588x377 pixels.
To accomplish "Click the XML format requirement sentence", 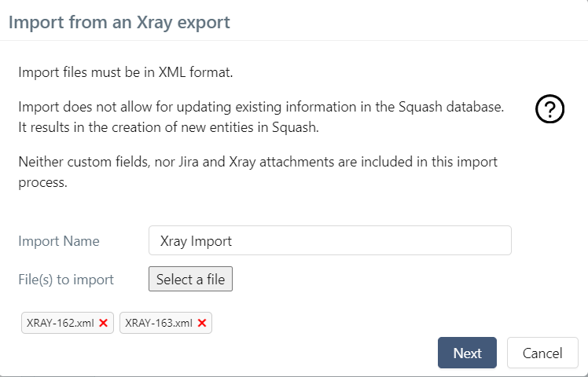I will 126,73.
